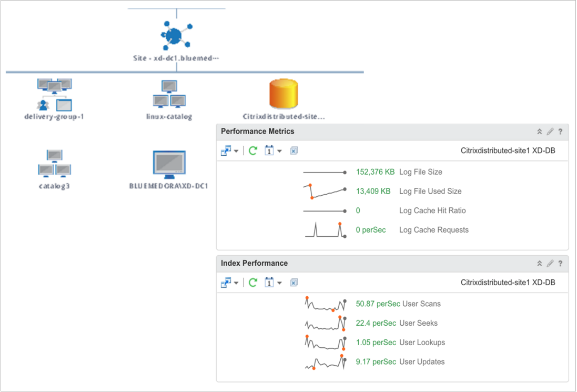Click the Citrixdistributed-site label under database
This screenshot has height=392, width=577.
tap(284, 117)
